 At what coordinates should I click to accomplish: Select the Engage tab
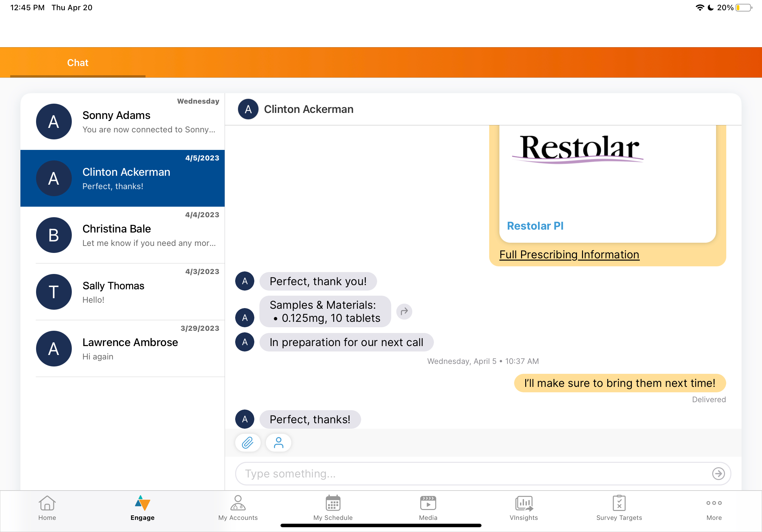[142, 507]
